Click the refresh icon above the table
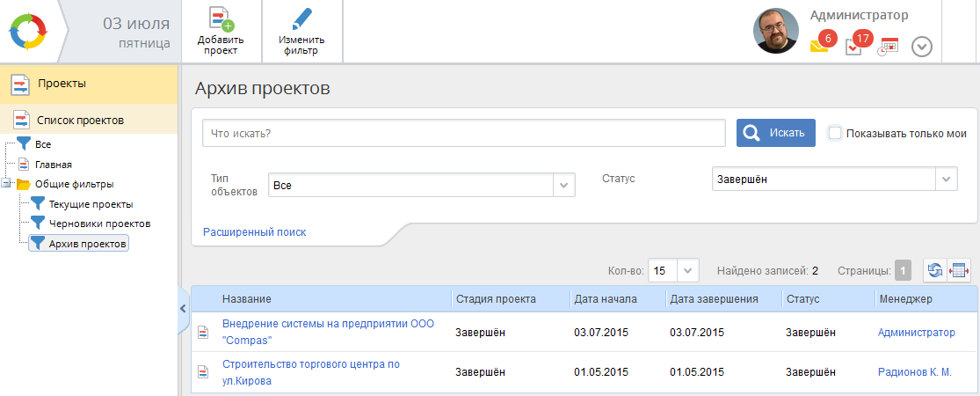The width and height of the screenshot is (980, 396). click(x=934, y=270)
